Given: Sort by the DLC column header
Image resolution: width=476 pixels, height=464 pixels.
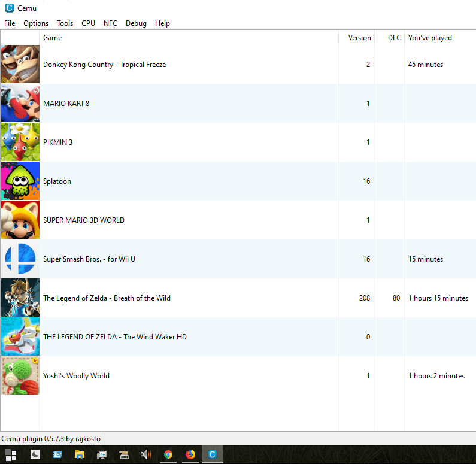Looking at the screenshot, I should pyautogui.click(x=390, y=38).
